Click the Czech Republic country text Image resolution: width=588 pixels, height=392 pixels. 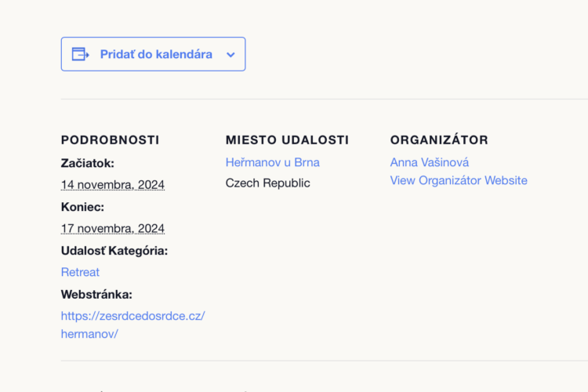pos(268,183)
